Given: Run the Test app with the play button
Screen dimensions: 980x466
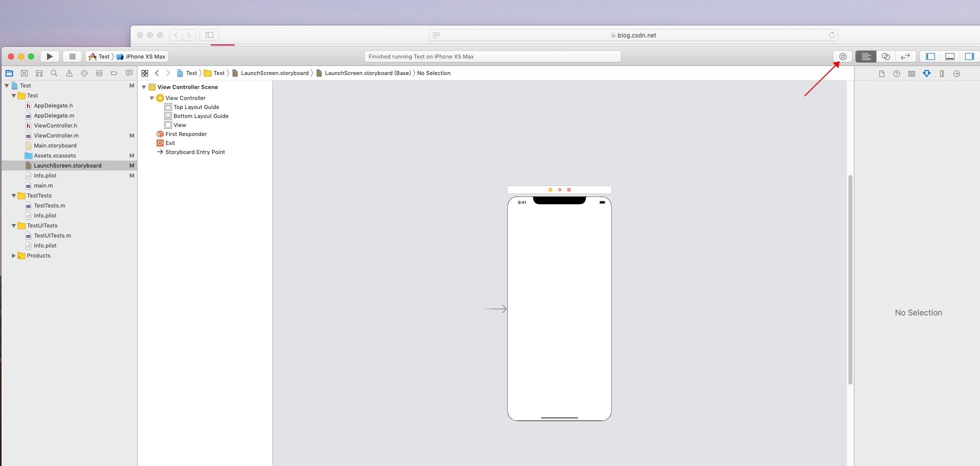Looking at the screenshot, I should pos(50,56).
